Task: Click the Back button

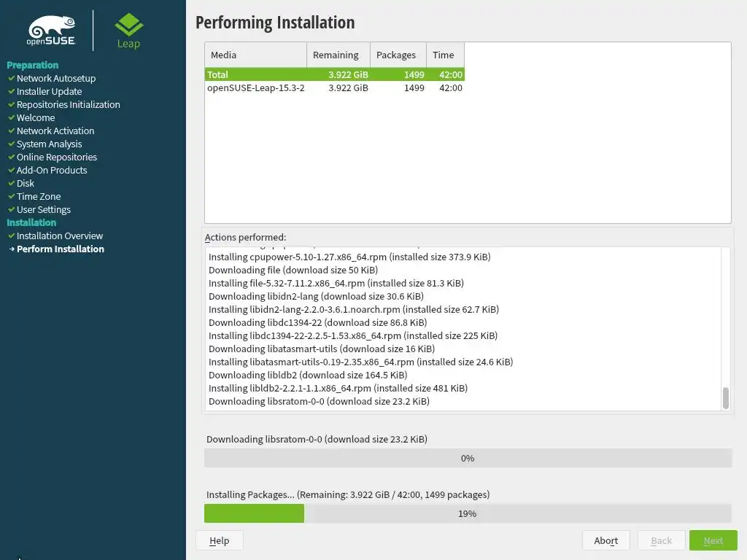Action: coord(661,540)
